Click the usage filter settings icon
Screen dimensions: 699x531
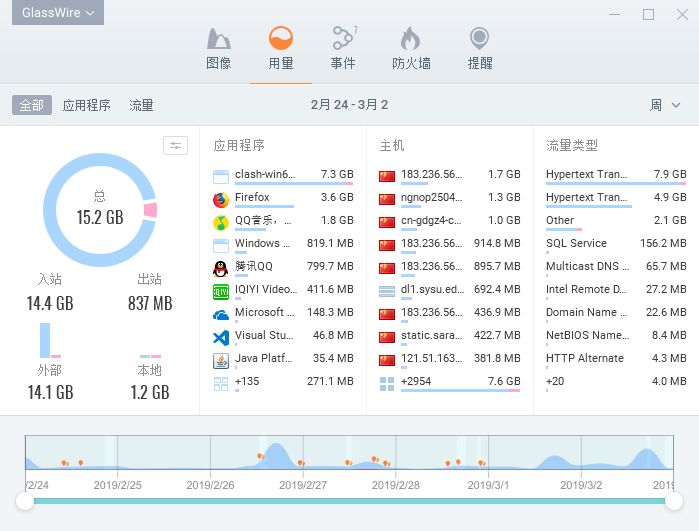(175, 145)
